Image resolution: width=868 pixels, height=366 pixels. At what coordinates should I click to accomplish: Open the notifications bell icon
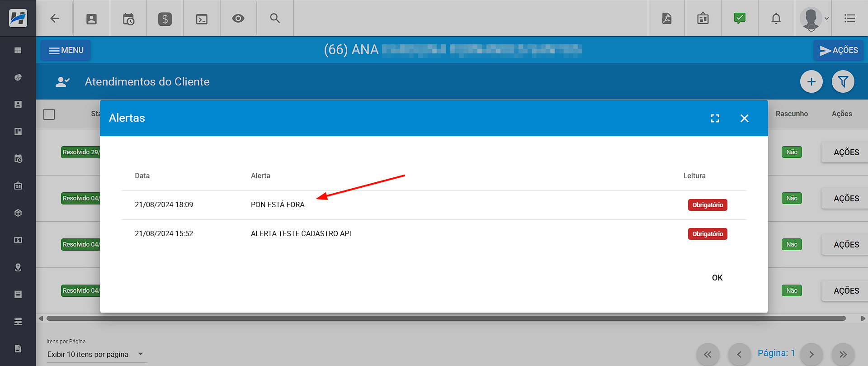776,19
